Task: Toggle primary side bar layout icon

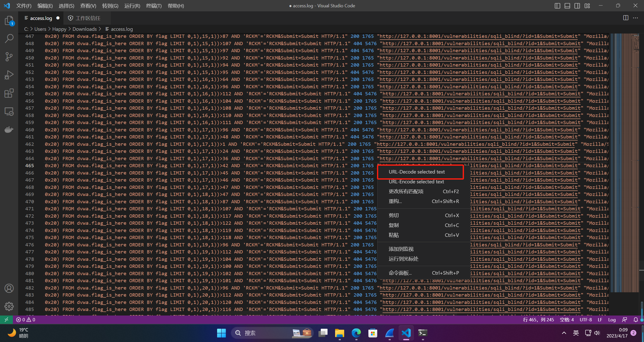Action: click(558, 6)
